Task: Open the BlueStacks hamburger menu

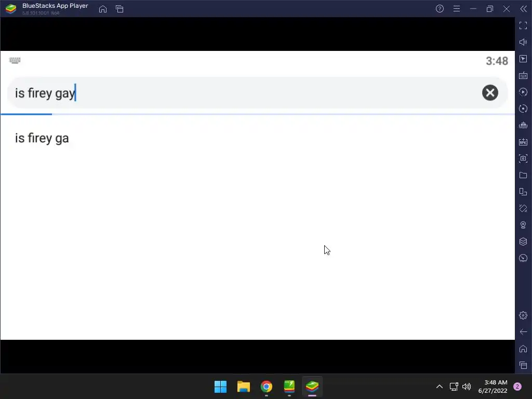Action: click(x=457, y=9)
